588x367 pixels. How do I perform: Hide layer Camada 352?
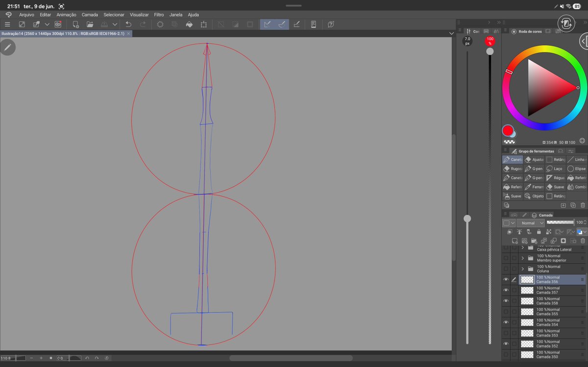[506, 344]
